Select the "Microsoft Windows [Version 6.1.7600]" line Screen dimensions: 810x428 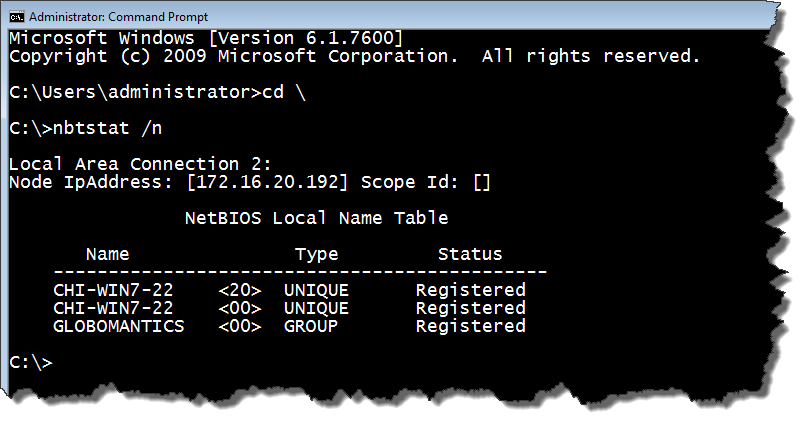[206, 38]
